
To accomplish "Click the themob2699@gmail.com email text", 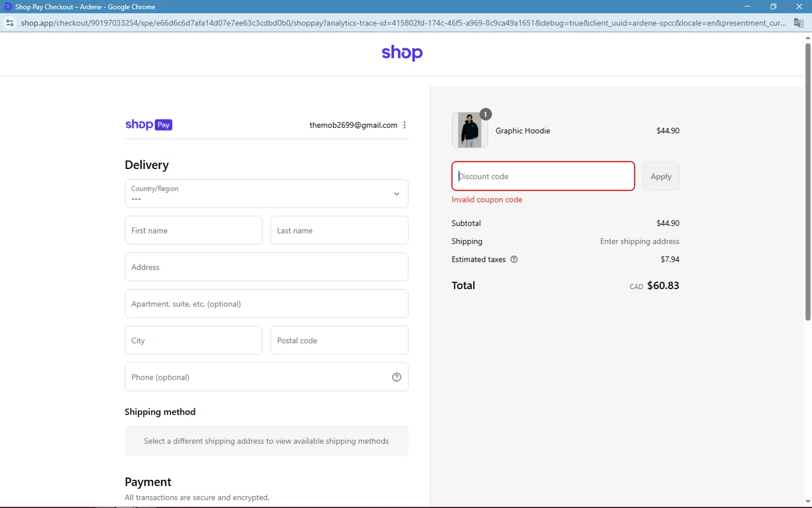I will click(353, 125).
